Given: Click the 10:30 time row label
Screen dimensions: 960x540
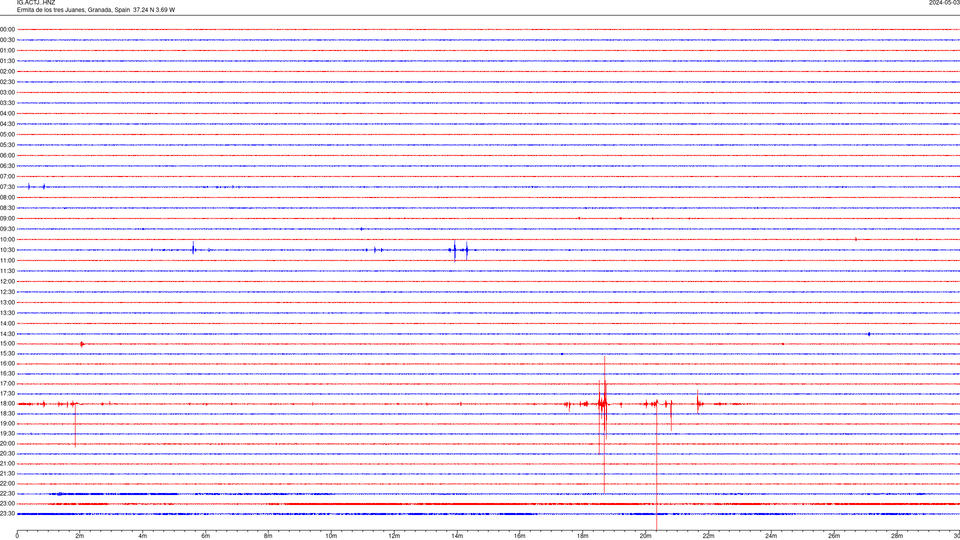Looking at the screenshot, I should tap(7, 250).
